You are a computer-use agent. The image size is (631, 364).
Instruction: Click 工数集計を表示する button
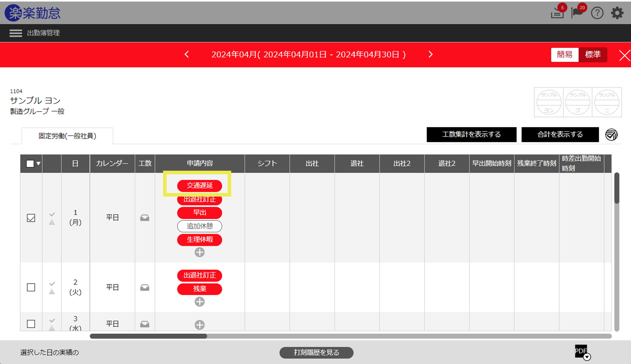point(471,135)
